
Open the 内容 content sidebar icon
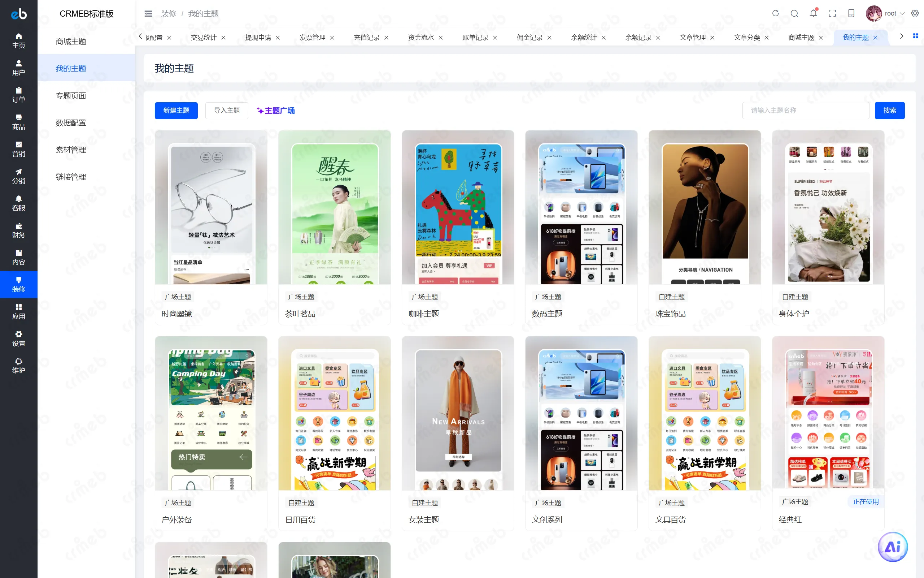tap(18, 258)
